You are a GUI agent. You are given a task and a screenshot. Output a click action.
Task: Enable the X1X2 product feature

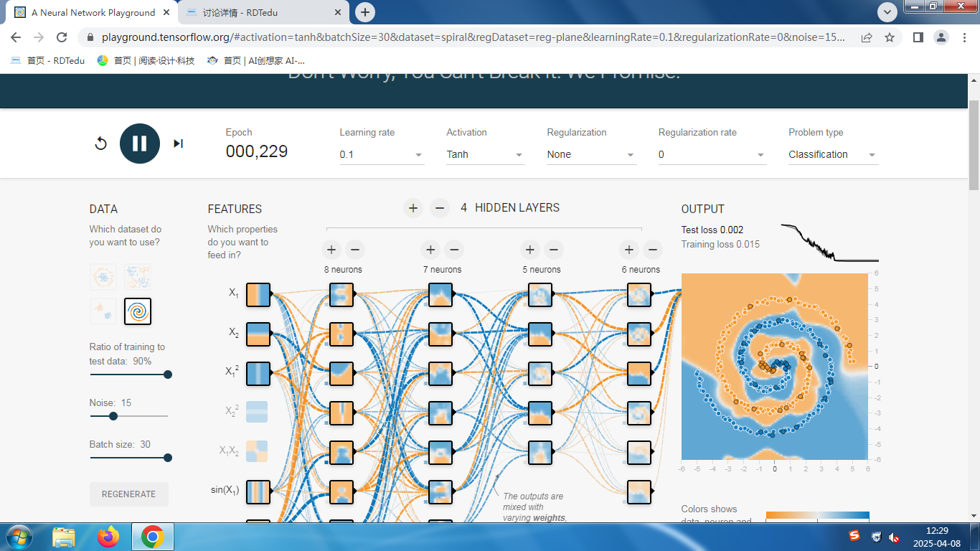[x=257, y=451]
